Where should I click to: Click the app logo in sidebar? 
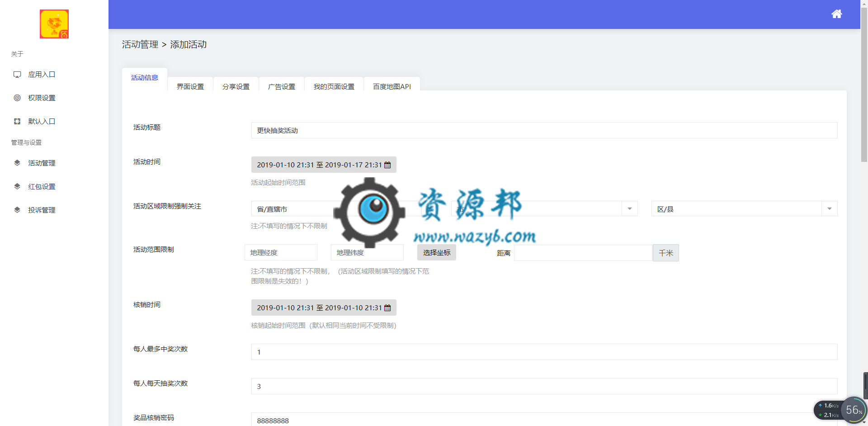tap(54, 24)
